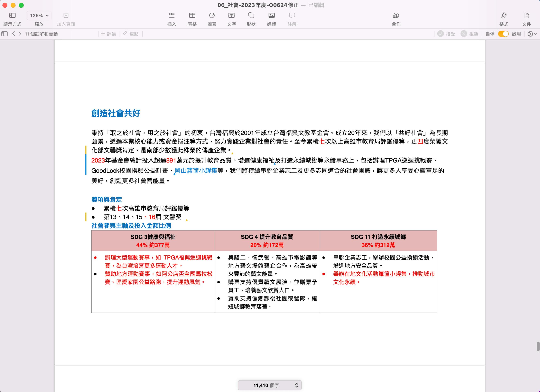
Task: Click table header SDG 4 提升教育品質
Action: (267, 237)
